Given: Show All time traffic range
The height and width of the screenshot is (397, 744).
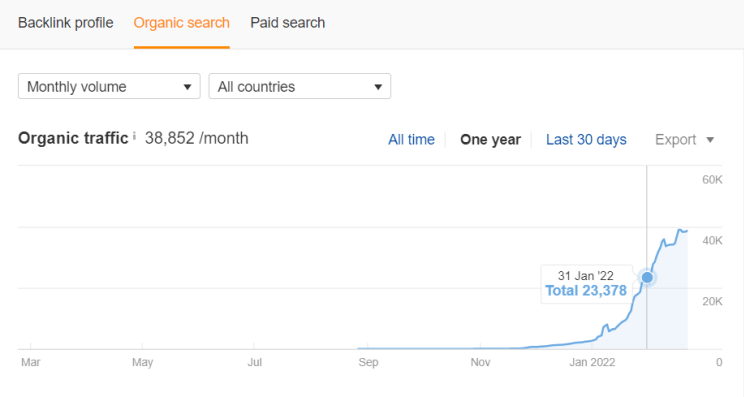Looking at the screenshot, I should (411, 139).
